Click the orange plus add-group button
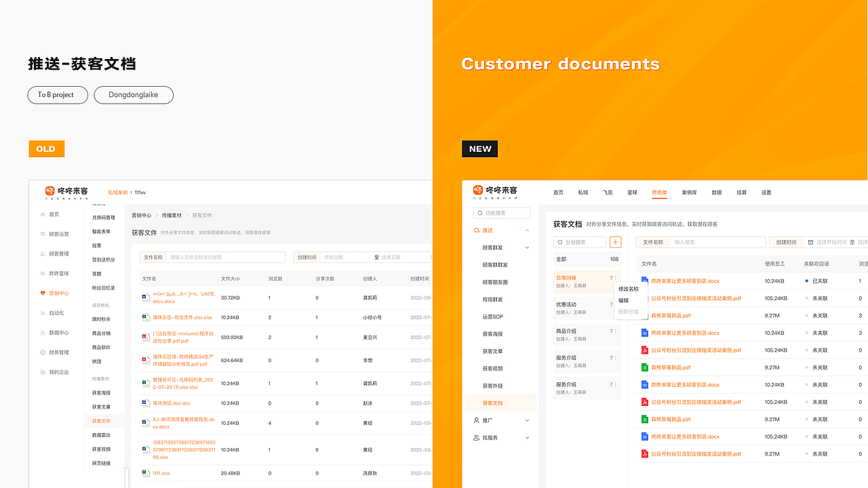 615,242
